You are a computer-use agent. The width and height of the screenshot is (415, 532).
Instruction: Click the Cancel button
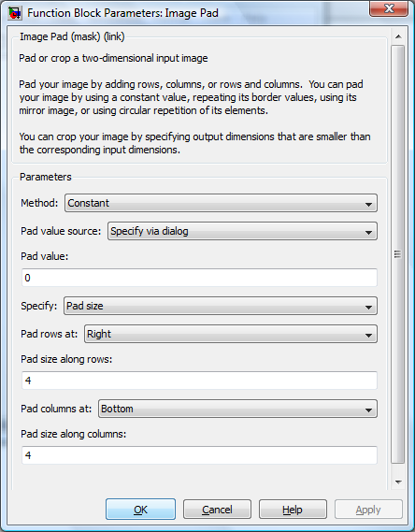click(217, 510)
